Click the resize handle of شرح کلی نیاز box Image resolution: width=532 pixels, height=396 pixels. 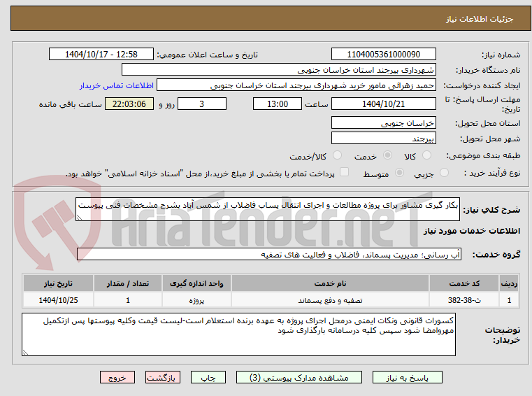coord(79,218)
